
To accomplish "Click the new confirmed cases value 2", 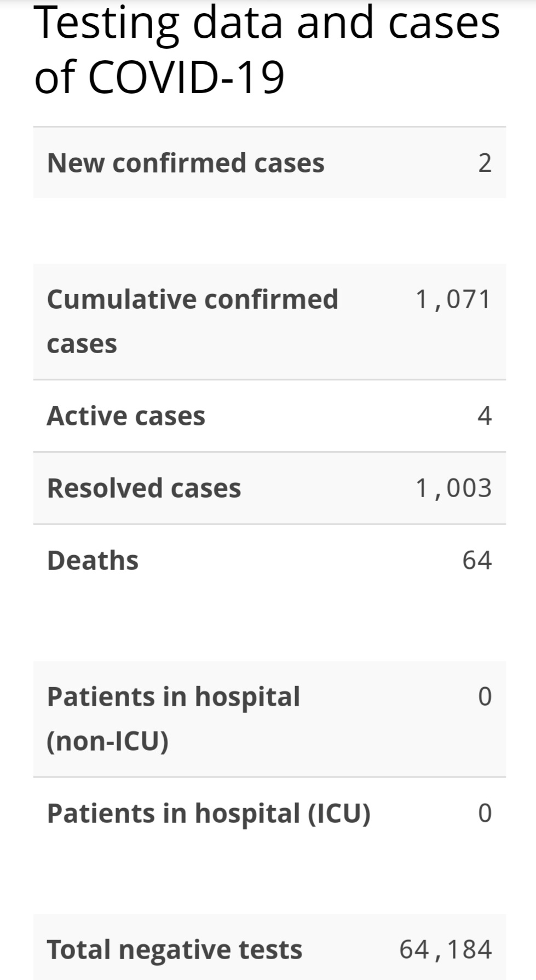I will 485,163.
